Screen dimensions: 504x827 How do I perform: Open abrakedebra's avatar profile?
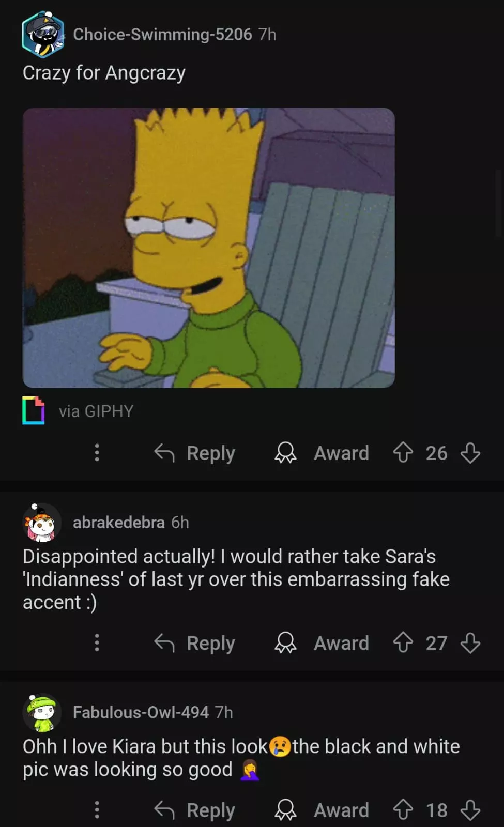pos(41,523)
